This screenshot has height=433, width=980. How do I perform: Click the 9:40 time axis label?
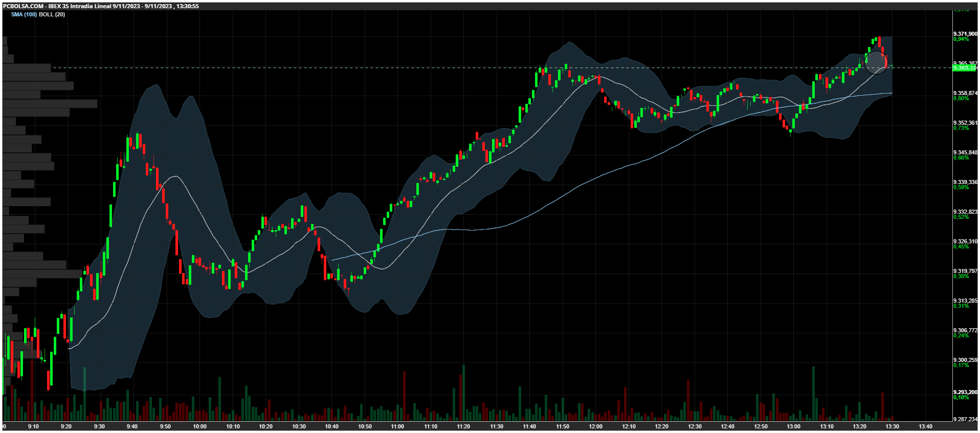(132, 426)
